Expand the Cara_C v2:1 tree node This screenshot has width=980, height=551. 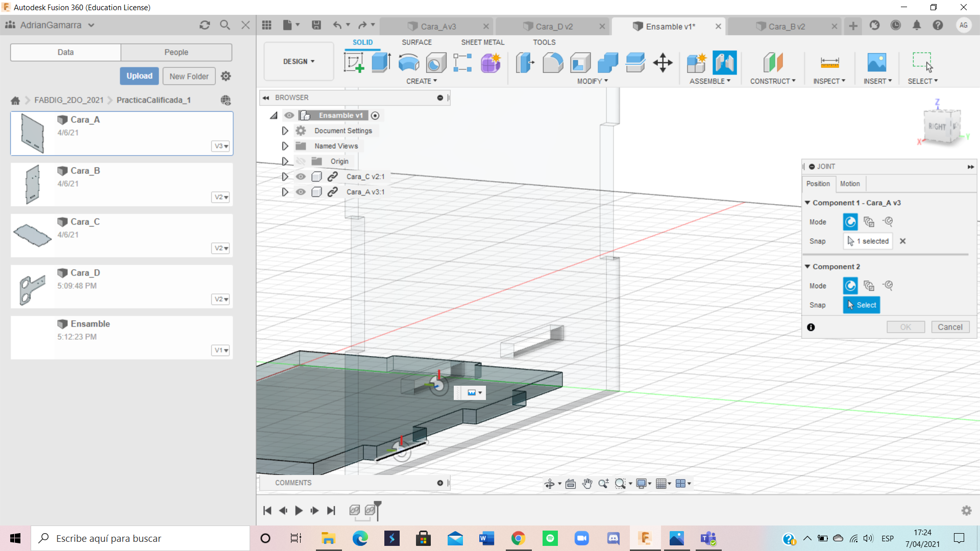[x=285, y=177]
